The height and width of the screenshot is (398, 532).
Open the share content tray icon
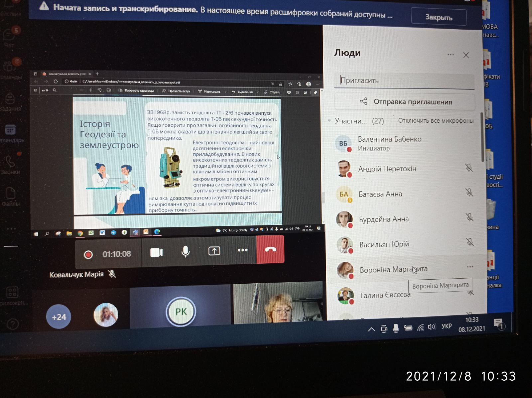tap(214, 251)
